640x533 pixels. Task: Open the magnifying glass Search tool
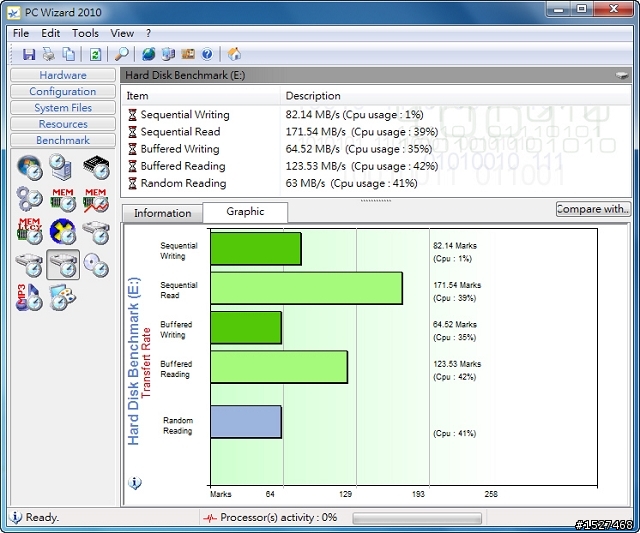tap(122, 54)
